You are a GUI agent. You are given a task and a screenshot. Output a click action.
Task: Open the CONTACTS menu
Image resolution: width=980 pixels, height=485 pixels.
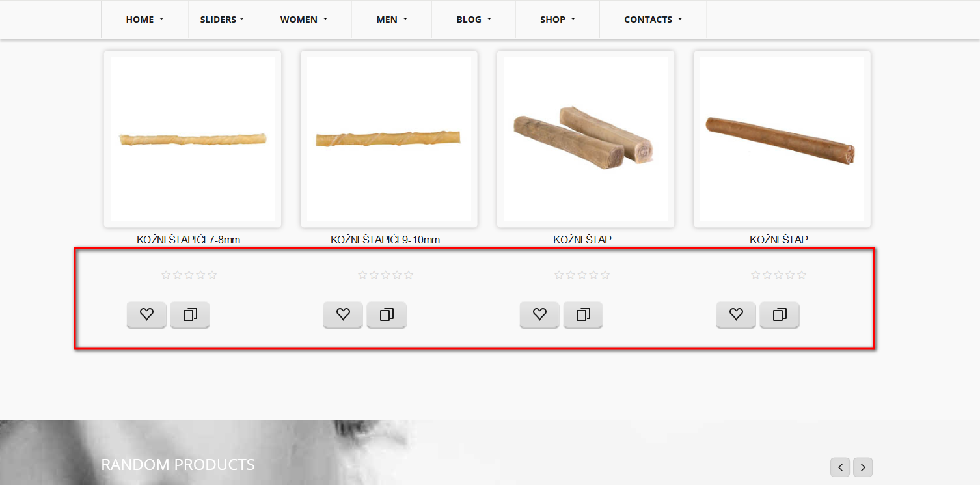653,20
